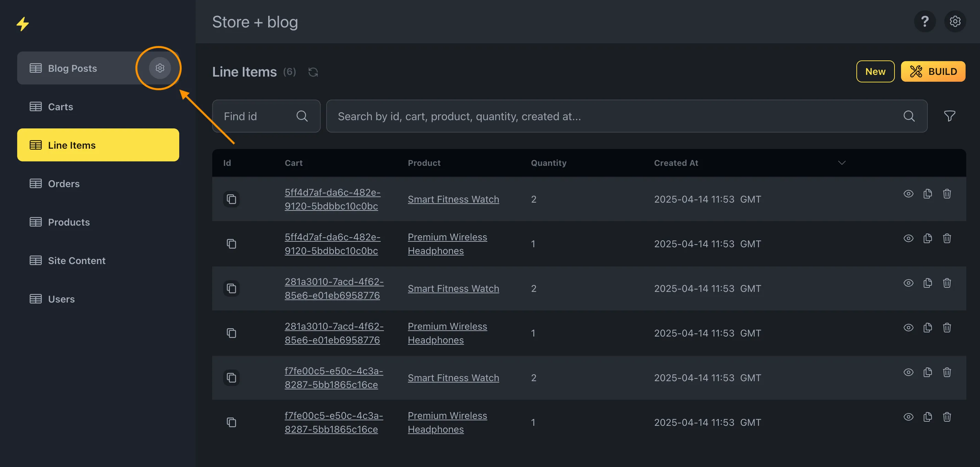Open the filter funnel icon

coord(949,116)
